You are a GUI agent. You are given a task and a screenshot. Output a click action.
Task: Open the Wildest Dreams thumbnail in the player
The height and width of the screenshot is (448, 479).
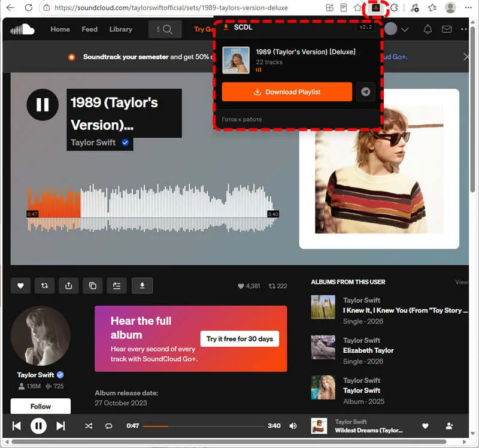click(319, 426)
